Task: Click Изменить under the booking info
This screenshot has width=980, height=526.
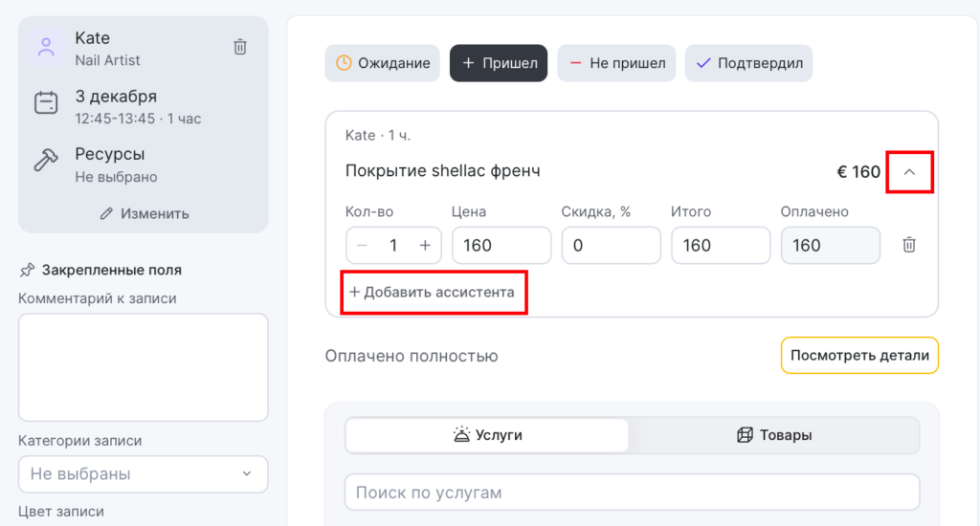Action: (144, 213)
